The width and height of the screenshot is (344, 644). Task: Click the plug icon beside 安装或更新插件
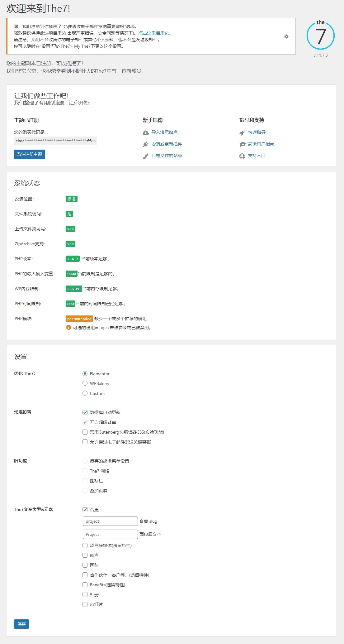145,144
